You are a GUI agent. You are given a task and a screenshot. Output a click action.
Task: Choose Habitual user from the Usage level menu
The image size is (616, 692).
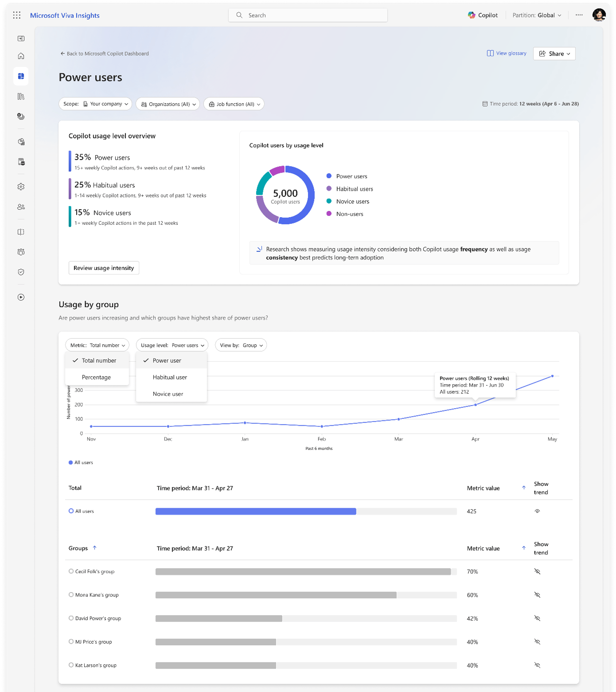170,377
